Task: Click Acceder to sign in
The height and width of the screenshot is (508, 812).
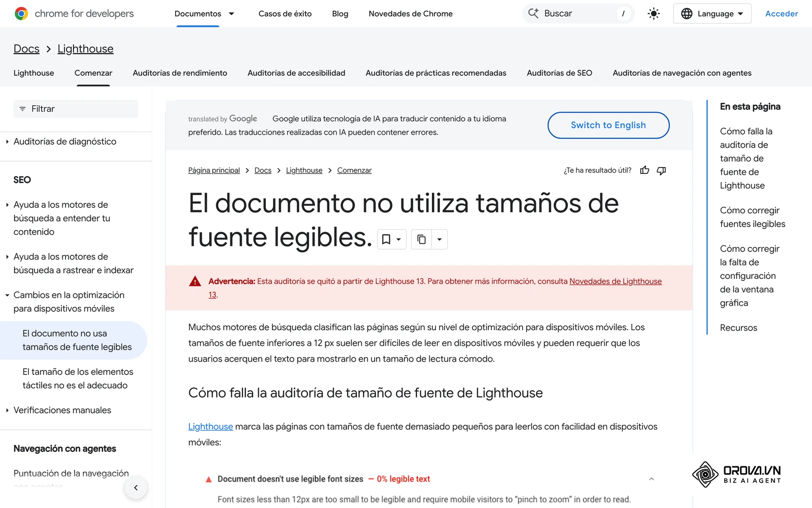Action: pos(782,14)
